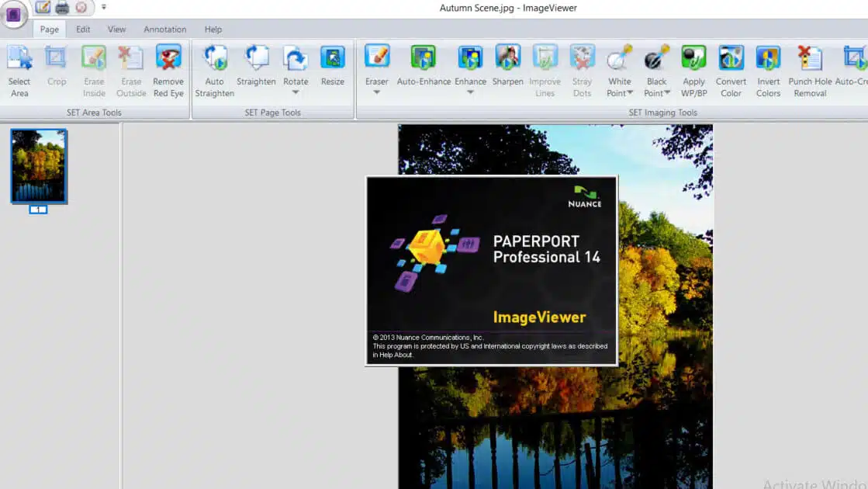
Task: Switch to the Page tab
Action: pyautogui.click(x=50, y=29)
